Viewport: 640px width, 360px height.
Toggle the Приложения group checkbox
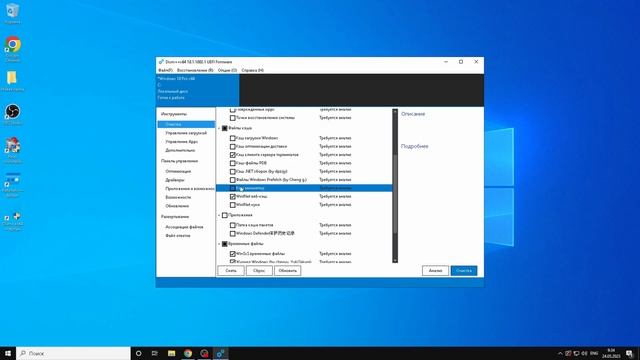224,215
